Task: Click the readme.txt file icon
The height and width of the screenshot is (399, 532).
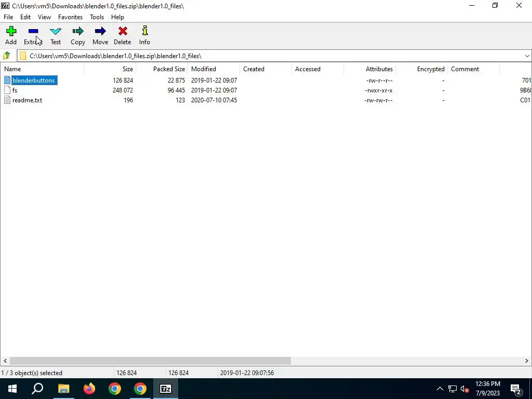Action: tap(7, 100)
